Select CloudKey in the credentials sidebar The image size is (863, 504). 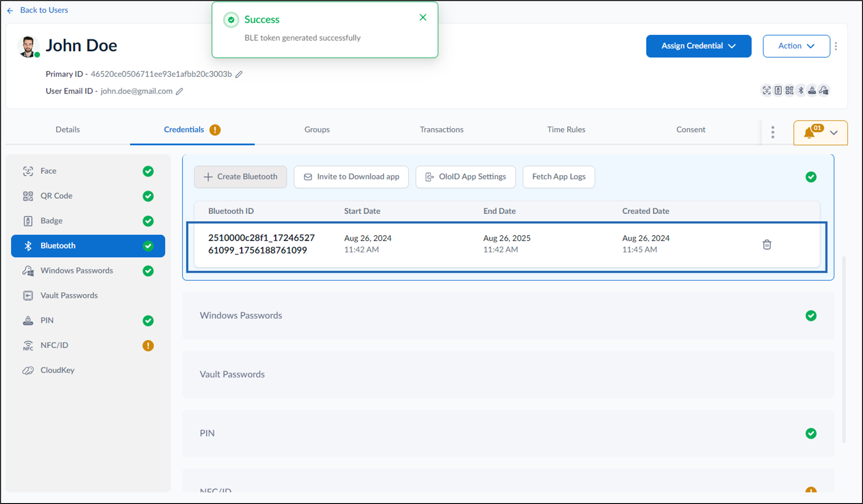(x=88, y=371)
